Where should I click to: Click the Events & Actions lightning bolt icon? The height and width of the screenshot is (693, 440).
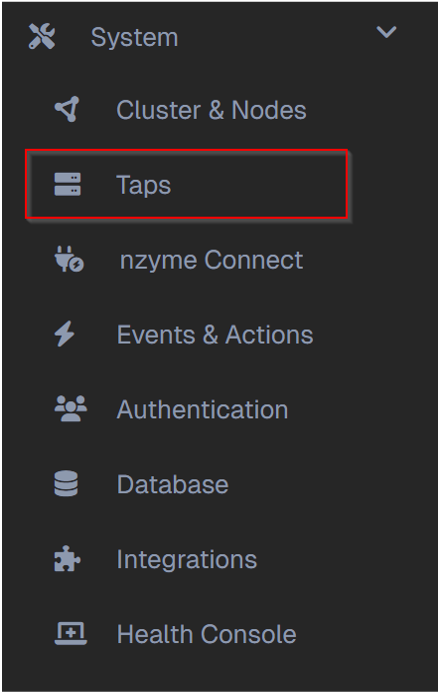[64, 334]
